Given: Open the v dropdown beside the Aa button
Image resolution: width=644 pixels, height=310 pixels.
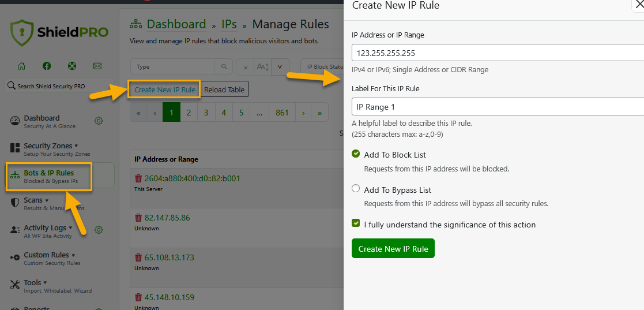Looking at the screenshot, I should (280, 67).
